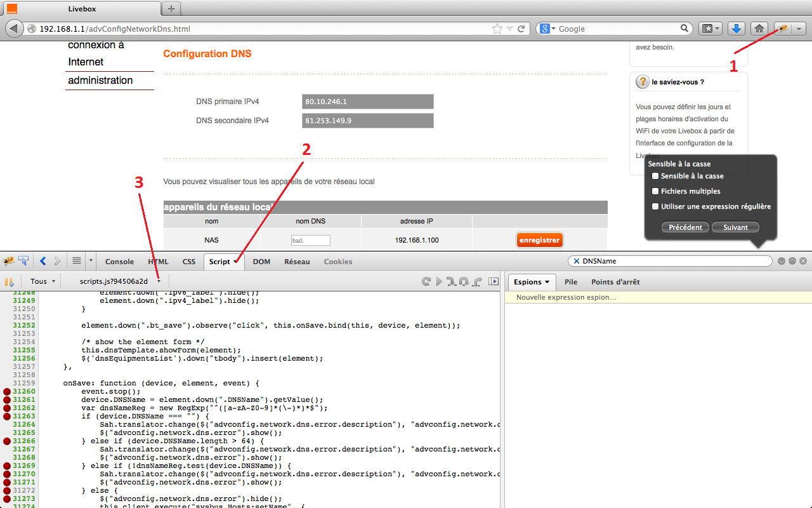Go to the browser home page icon
The image size is (812, 508).
click(759, 29)
